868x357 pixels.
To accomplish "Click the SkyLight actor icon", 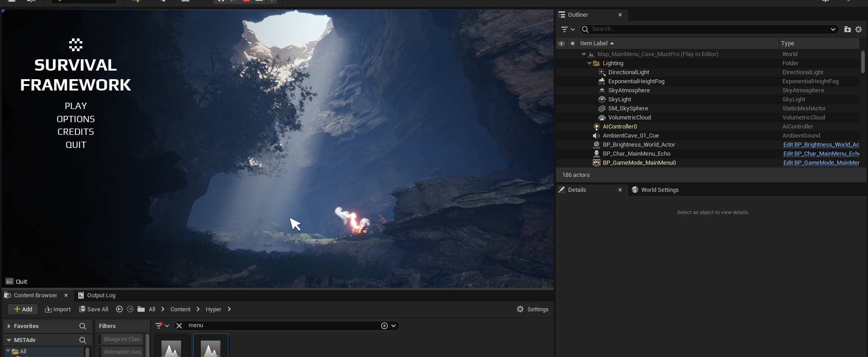I will 602,100.
